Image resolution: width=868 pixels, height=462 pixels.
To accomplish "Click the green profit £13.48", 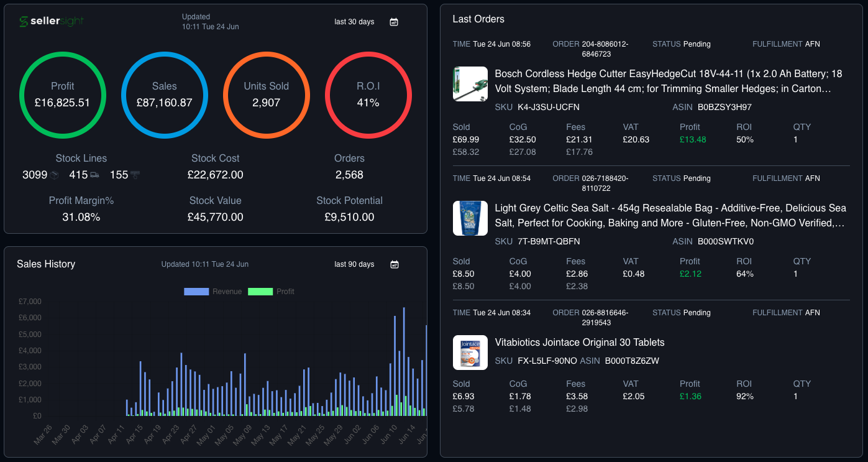I will pos(693,140).
